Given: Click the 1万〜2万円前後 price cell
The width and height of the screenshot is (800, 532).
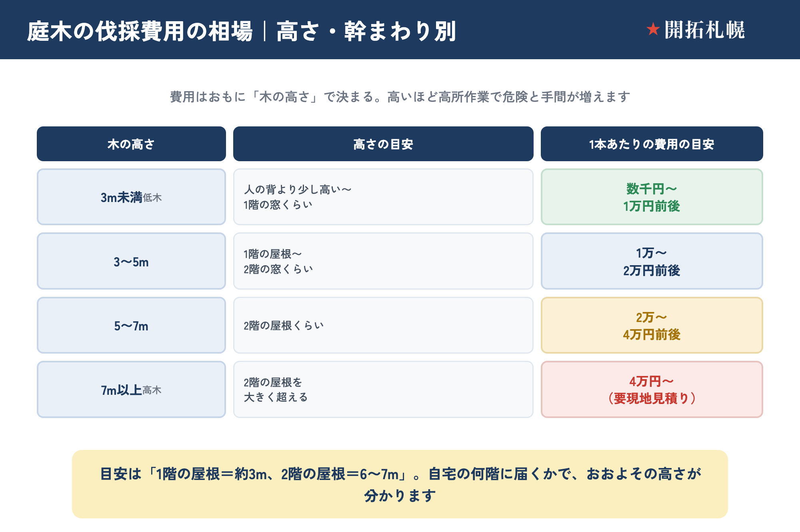Looking at the screenshot, I should tap(652, 261).
